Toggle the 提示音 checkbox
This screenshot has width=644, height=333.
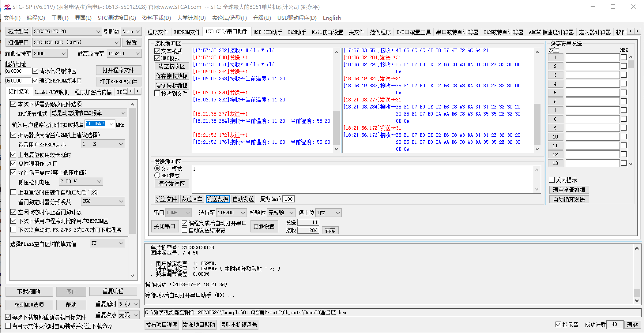pyautogui.click(x=558, y=324)
